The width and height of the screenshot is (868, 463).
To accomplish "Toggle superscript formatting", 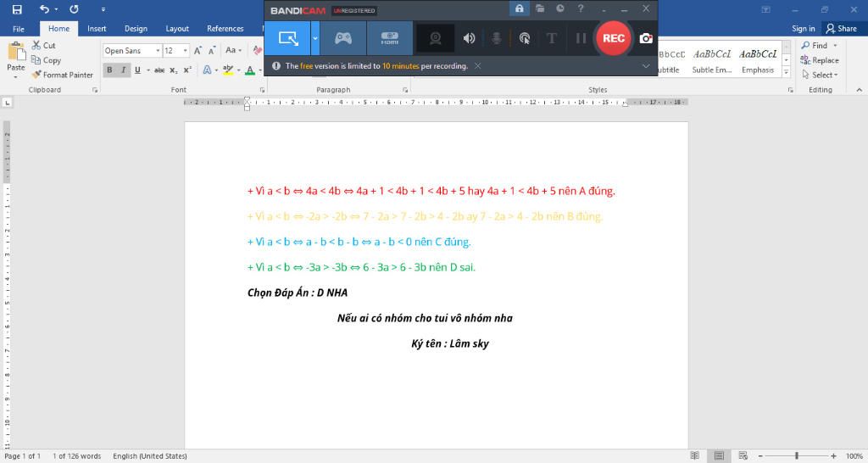I will [x=187, y=70].
